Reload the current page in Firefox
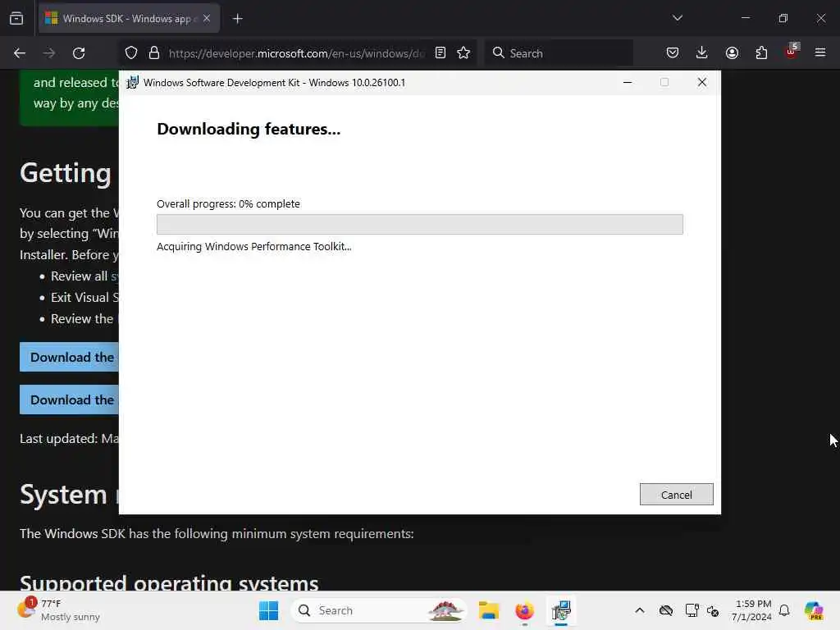This screenshot has height=630, width=840. [x=79, y=53]
